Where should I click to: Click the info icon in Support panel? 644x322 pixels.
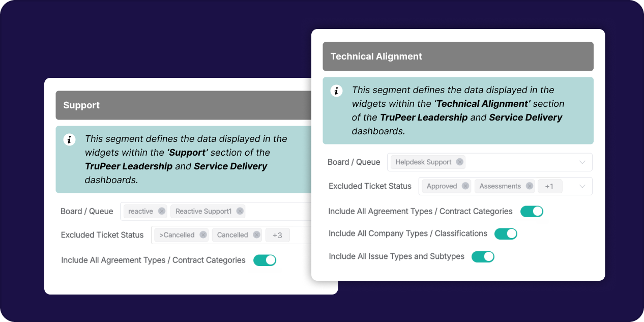coord(69,139)
